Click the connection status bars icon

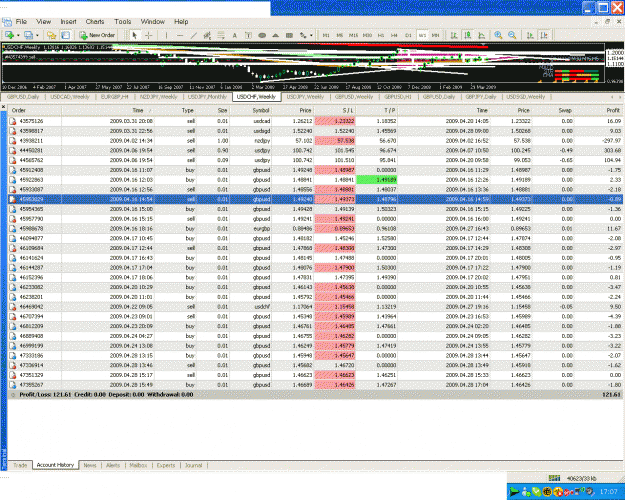pos(554,478)
